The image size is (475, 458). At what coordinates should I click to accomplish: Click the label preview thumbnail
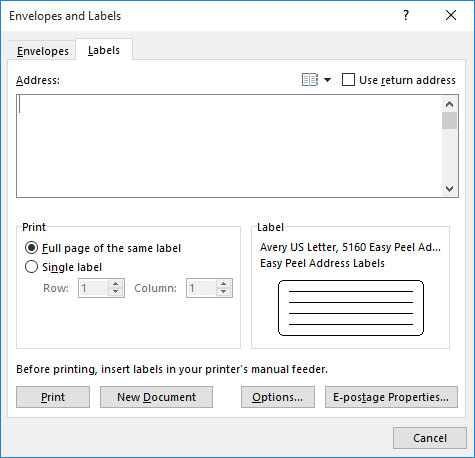pos(351,308)
